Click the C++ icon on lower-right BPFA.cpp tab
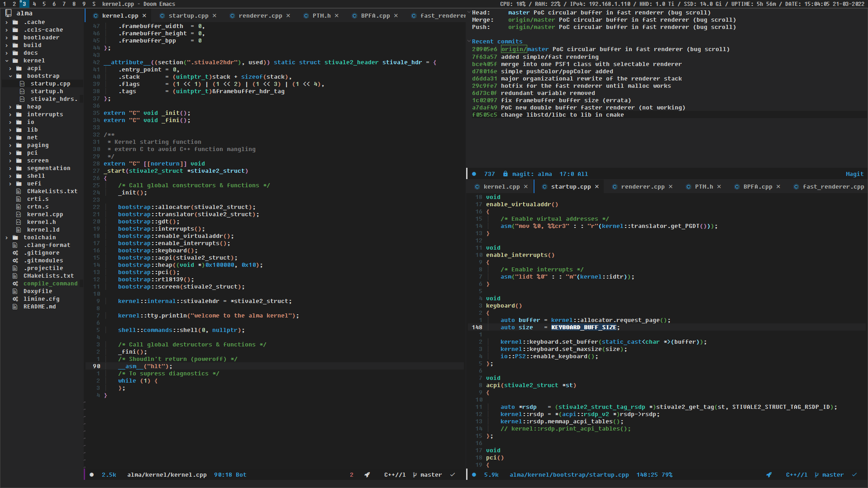The height and width of the screenshot is (488, 868). [x=737, y=187]
